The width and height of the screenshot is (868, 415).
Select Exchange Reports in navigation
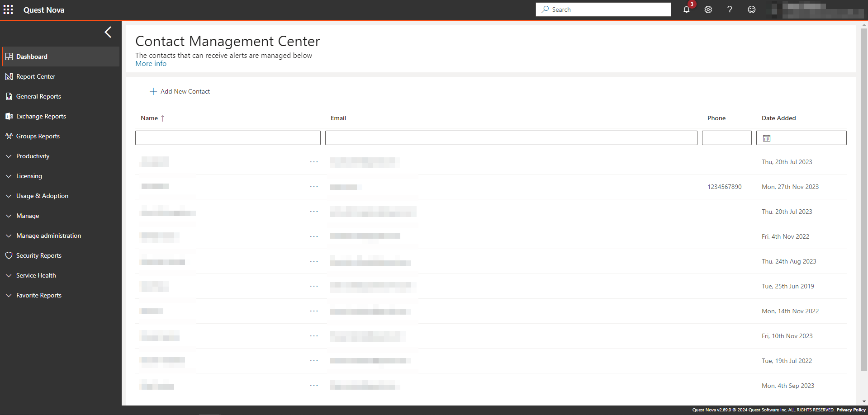point(41,116)
